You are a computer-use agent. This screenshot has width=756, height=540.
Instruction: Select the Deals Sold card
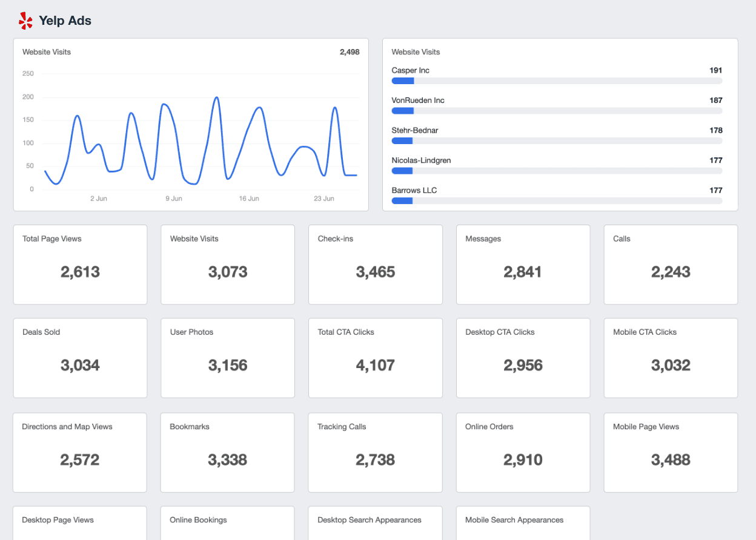[x=80, y=358]
